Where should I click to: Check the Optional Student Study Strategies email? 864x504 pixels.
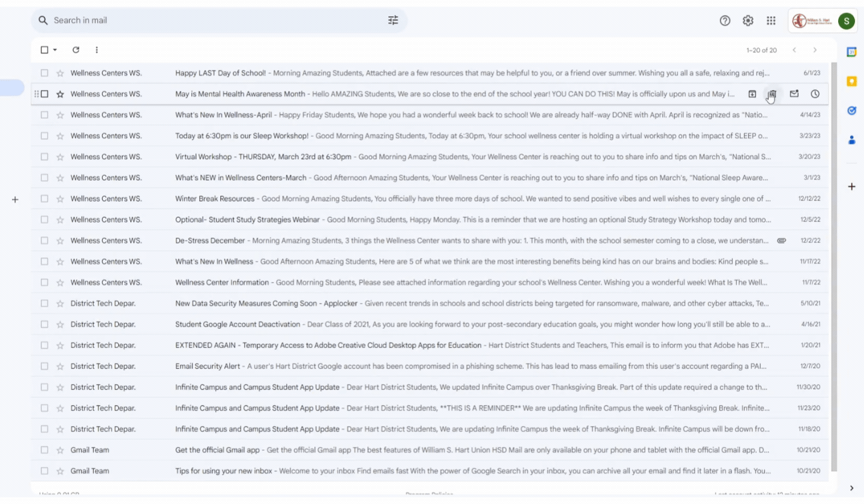[x=44, y=220]
